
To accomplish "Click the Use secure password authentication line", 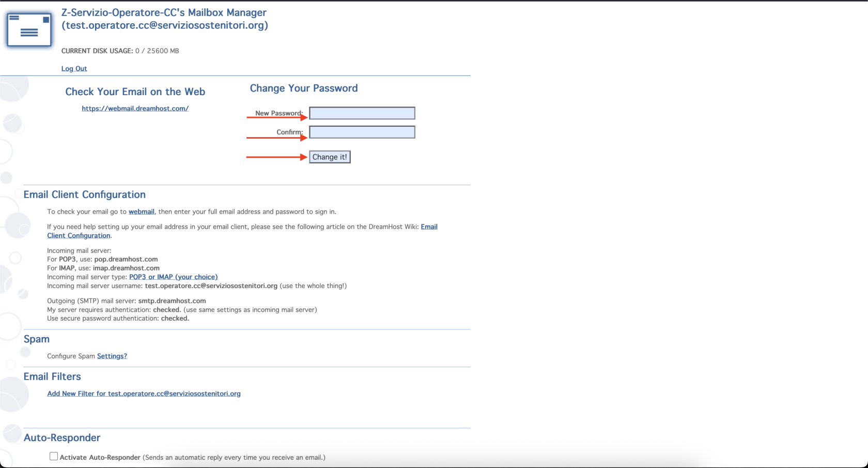I will [x=118, y=319].
